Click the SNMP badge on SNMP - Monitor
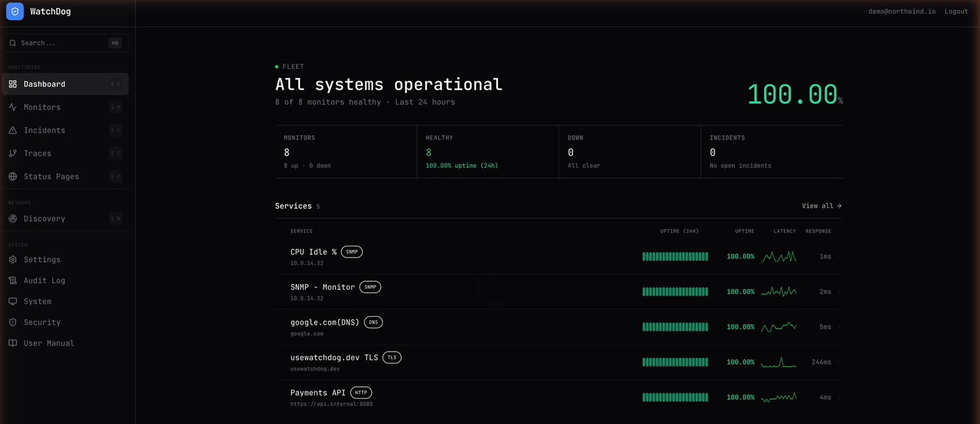Image resolution: width=980 pixels, height=424 pixels. (370, 287)
